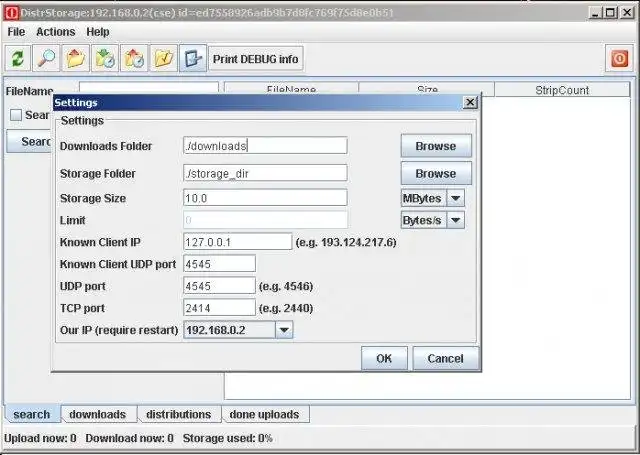Viewport: 640px width, 455px height.
Task: Click the partially hidden Search button
Action: click(x=29, y=142)
